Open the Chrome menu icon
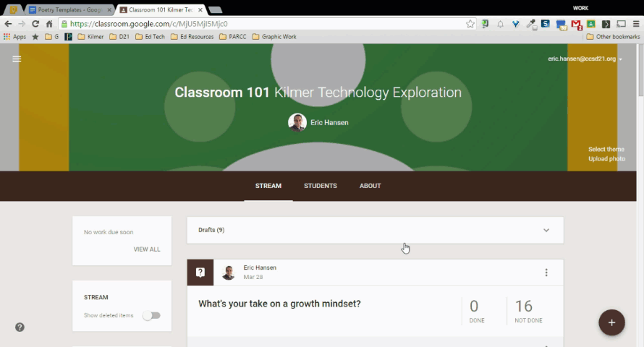Viewport: 644px width, 347px height. click(x=636, y=24)
